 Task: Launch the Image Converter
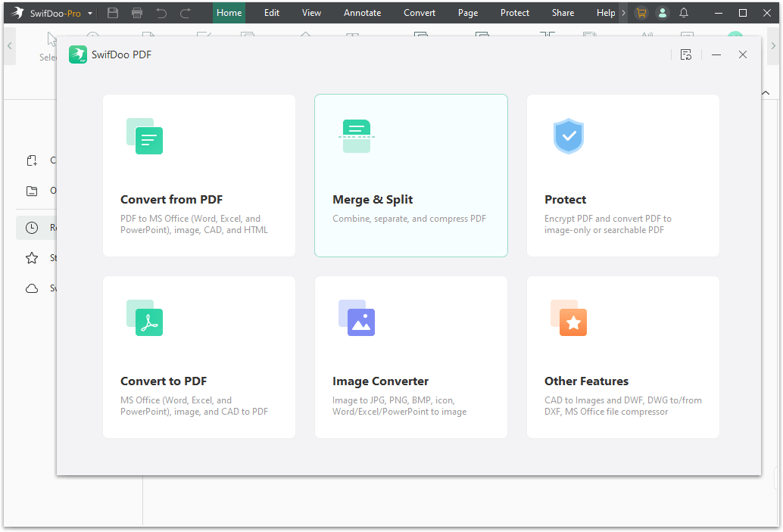[x=410, y=357]
